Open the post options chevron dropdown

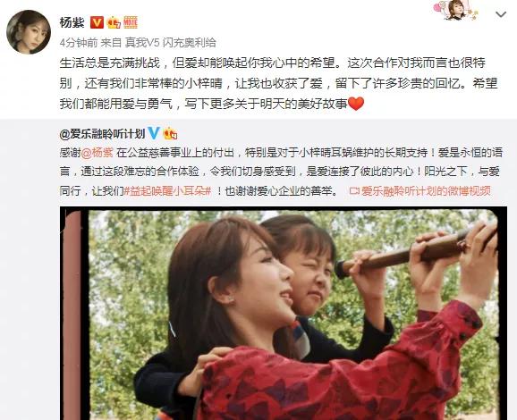[x=501, y=14]
